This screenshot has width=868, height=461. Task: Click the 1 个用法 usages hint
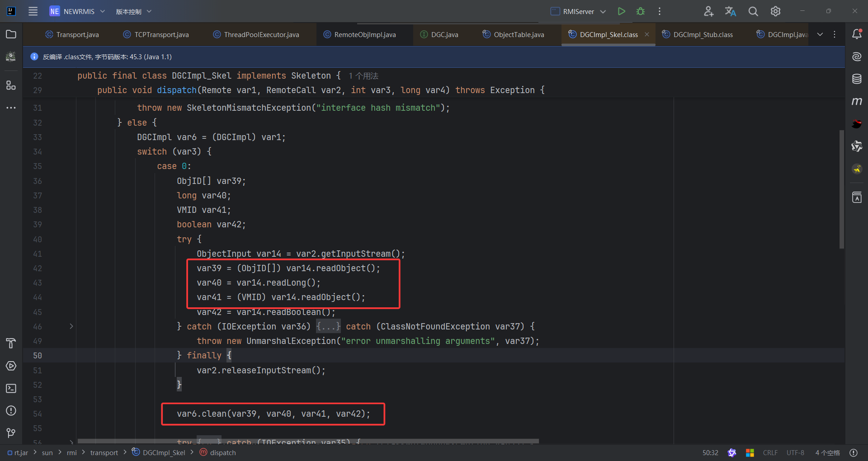(363, 76)
